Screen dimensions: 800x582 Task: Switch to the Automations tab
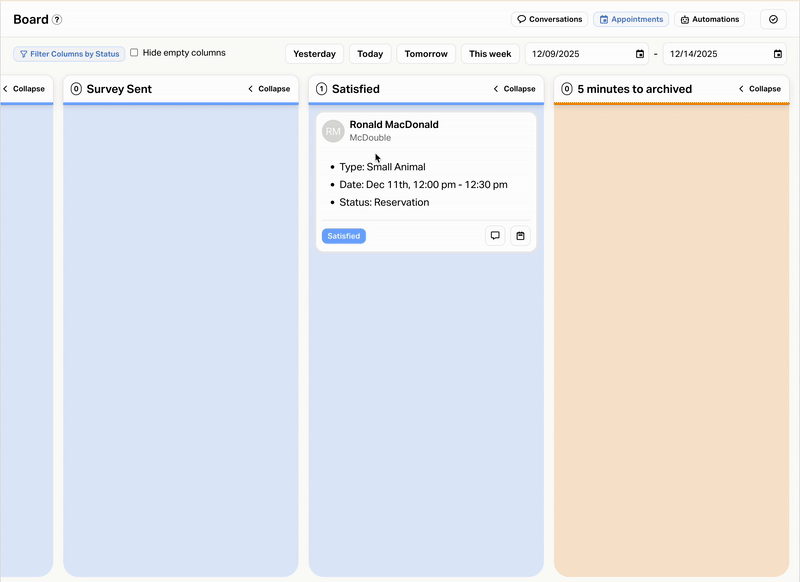coord(709,19)
